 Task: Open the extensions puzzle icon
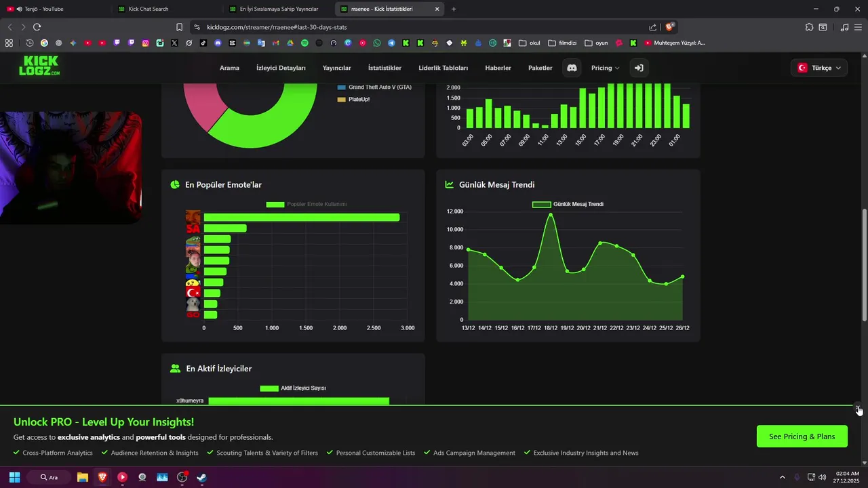pos(809,27)
